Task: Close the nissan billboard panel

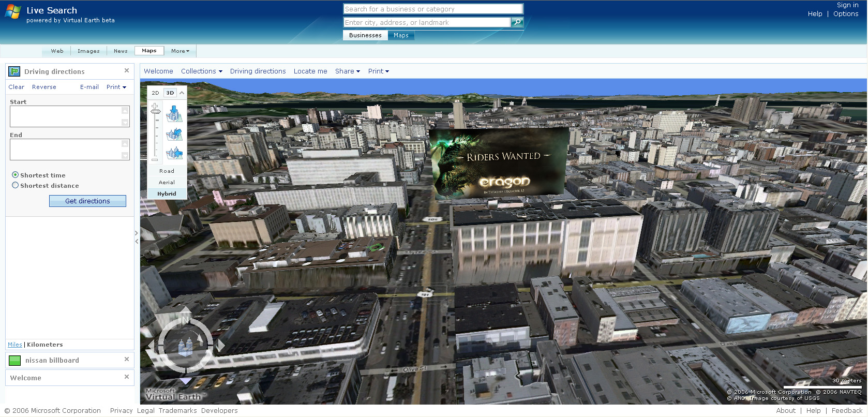Action: tap(127, 359)
